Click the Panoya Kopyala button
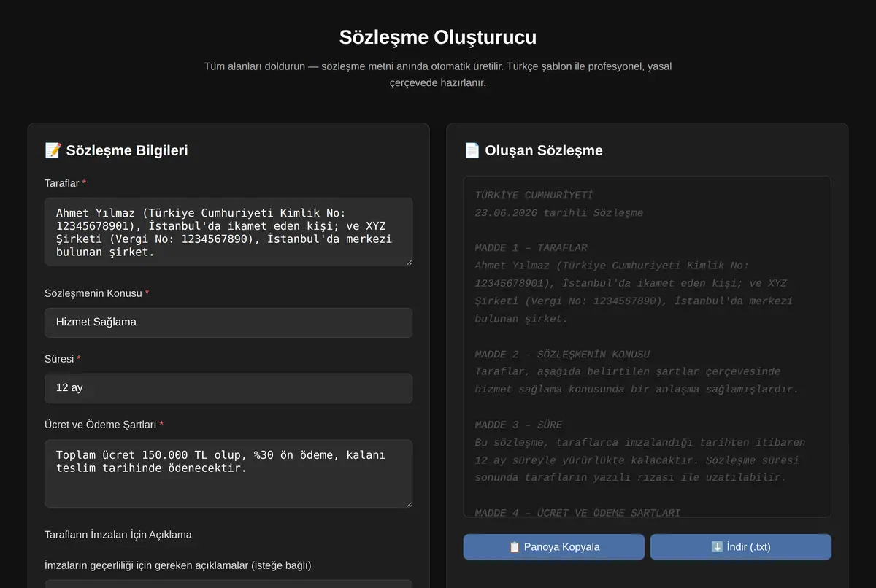Screen dimensions: 876x588 [554, 547]
